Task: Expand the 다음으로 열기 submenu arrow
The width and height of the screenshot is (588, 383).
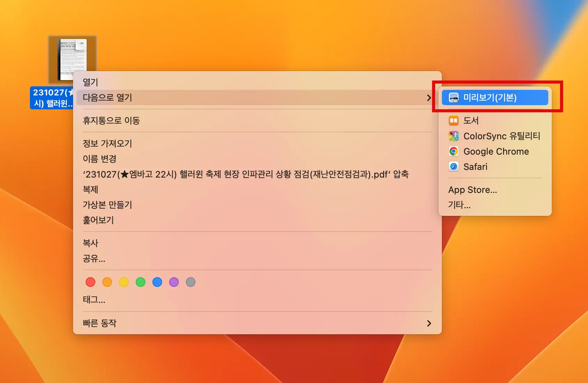Action: click(x=429, y=98)
